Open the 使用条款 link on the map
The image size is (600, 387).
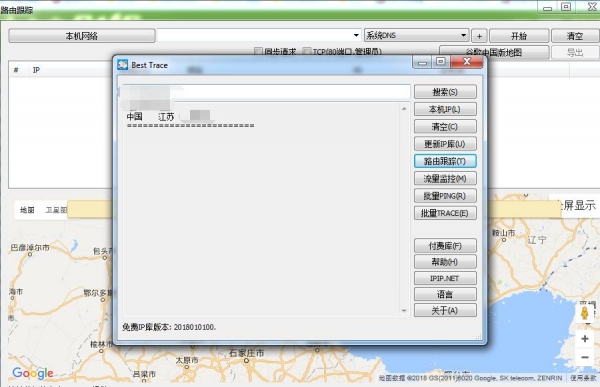click(x=583, y=378)
